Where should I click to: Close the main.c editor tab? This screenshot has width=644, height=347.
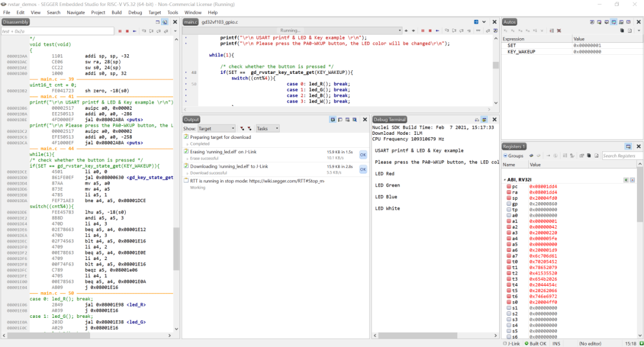click(x=494, y=22)
